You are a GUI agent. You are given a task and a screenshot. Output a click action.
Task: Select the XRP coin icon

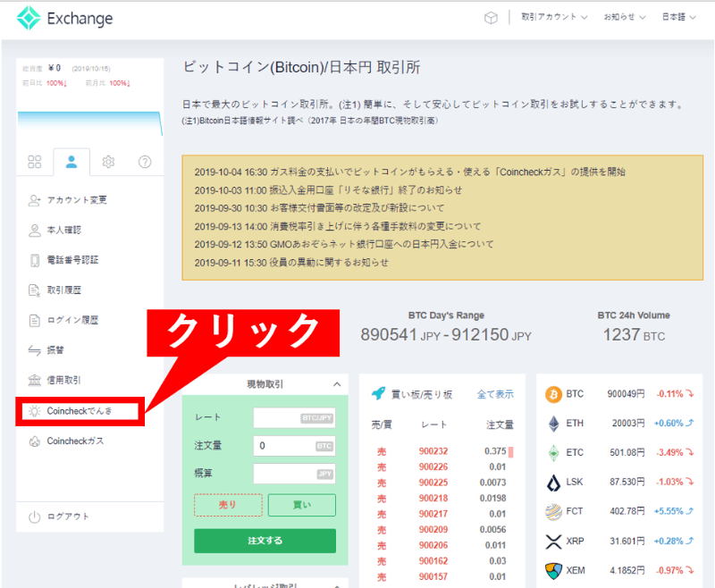point(553,542)
